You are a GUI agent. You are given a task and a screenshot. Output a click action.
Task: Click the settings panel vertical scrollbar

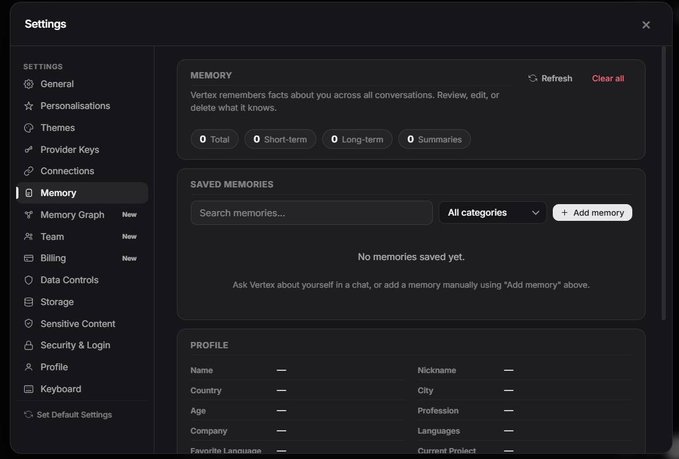click(x=663, y=183)
